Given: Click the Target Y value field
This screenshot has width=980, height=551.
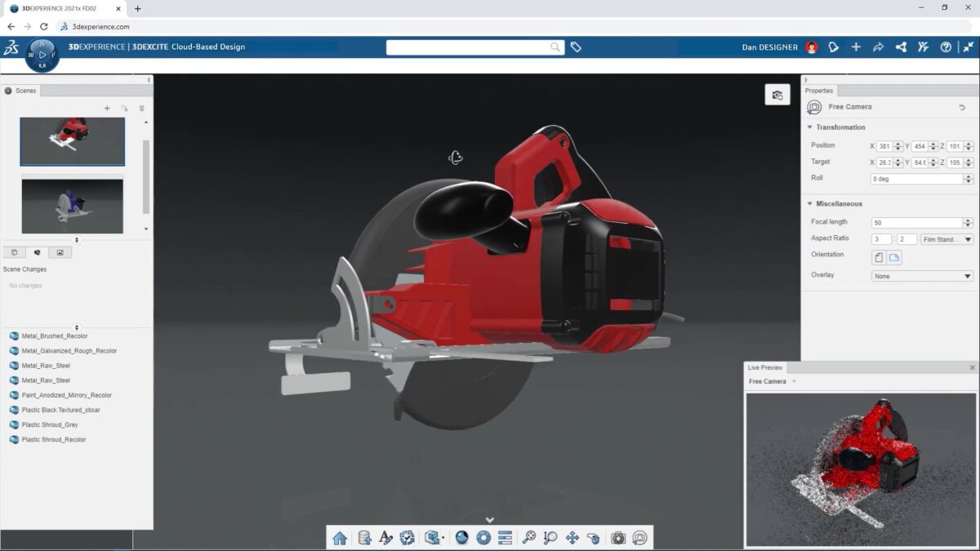Looking at the screenshot, I should (920, 162).
